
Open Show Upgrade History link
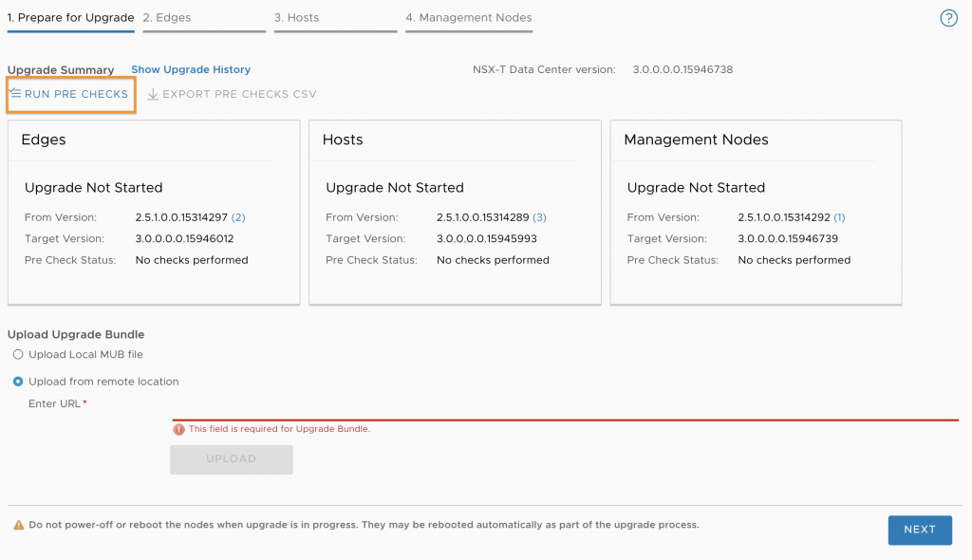tap(191, 69)
